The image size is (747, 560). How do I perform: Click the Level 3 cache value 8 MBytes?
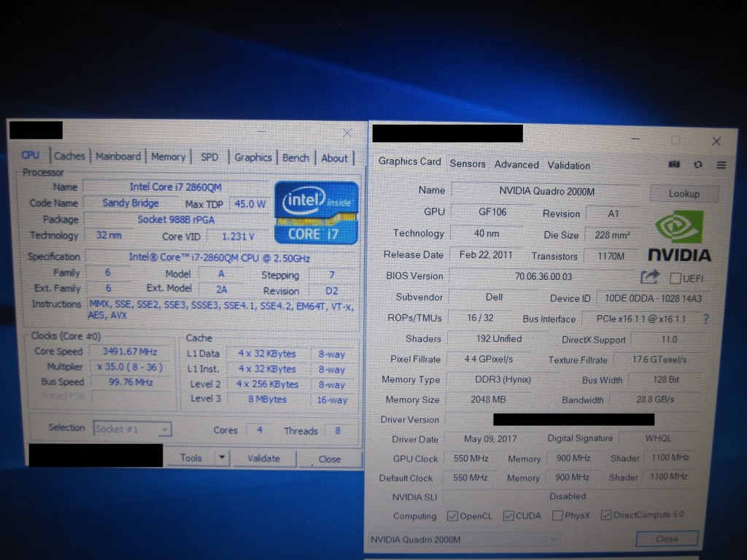click(267, 399)
